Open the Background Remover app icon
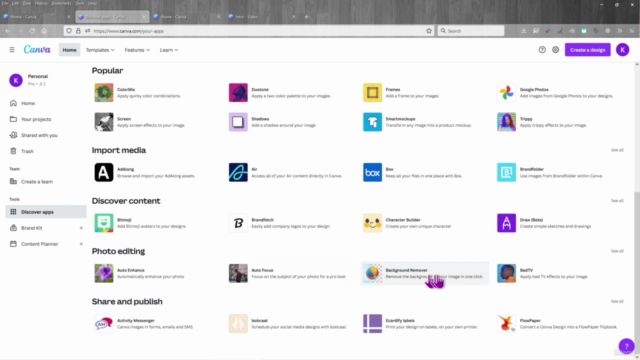Screen dimensions: 640x360 tap(372, 273)
